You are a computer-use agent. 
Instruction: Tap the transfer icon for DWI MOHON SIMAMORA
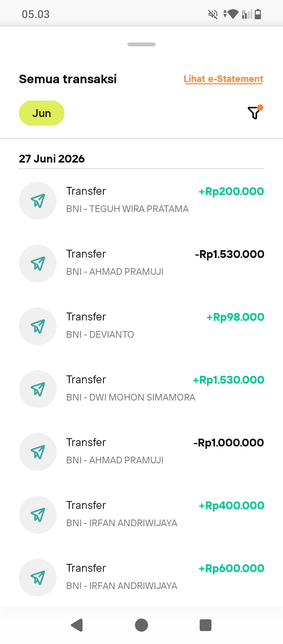(38, 389)
